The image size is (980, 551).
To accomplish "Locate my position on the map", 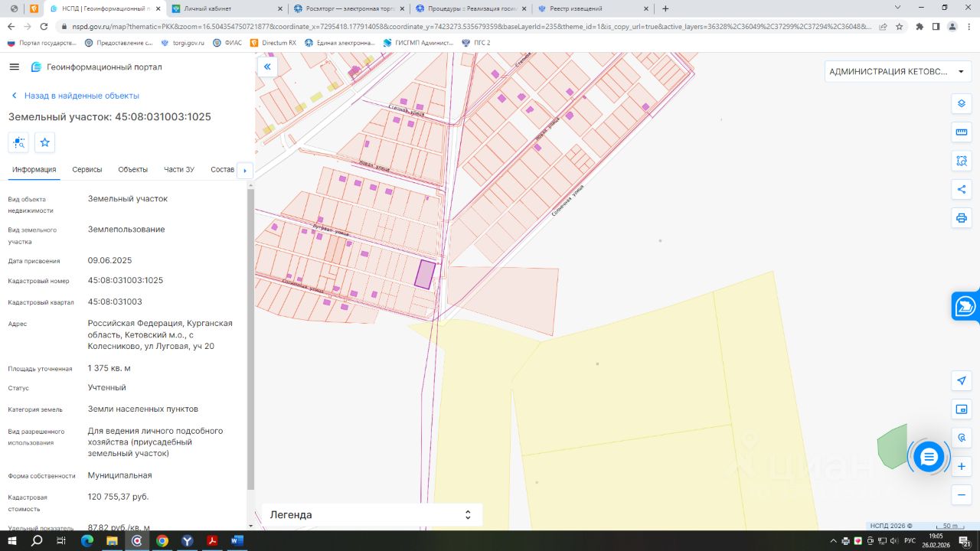I will [962, 381].
